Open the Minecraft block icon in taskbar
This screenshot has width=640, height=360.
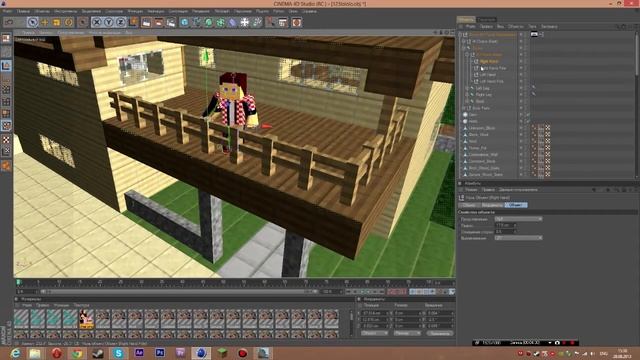coord(222,353)
